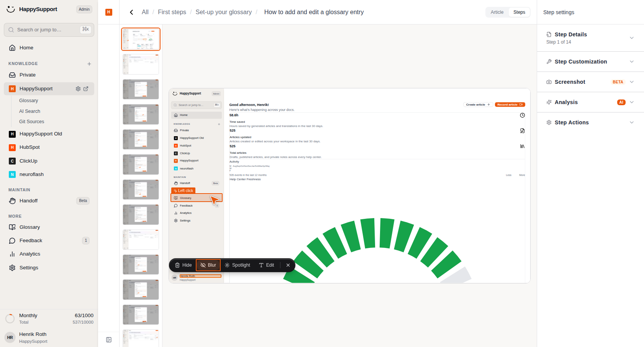644x347 pixels.
Task: Open Git Sources under HappySupport
Action: [x=32, y=122]
